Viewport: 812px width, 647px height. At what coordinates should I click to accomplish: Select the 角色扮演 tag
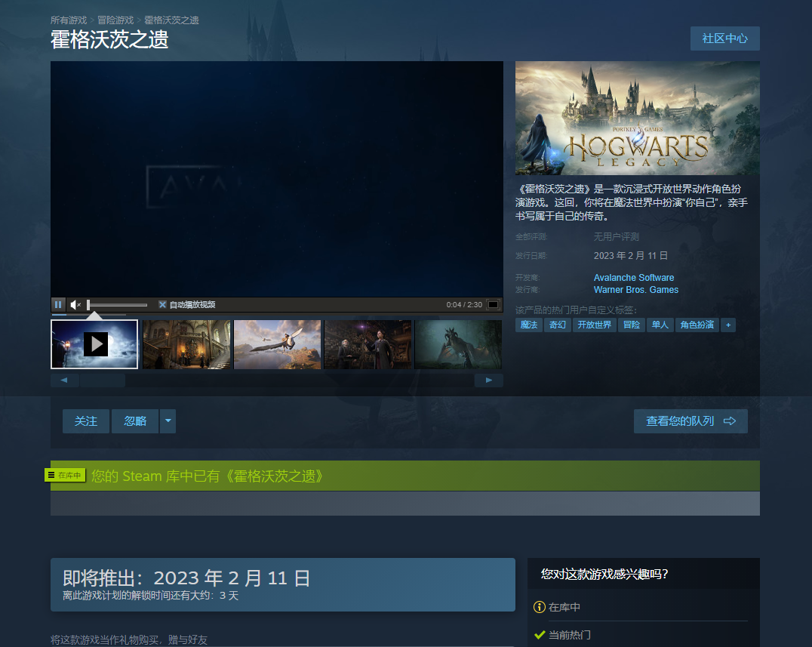click(x=697, y=325)
